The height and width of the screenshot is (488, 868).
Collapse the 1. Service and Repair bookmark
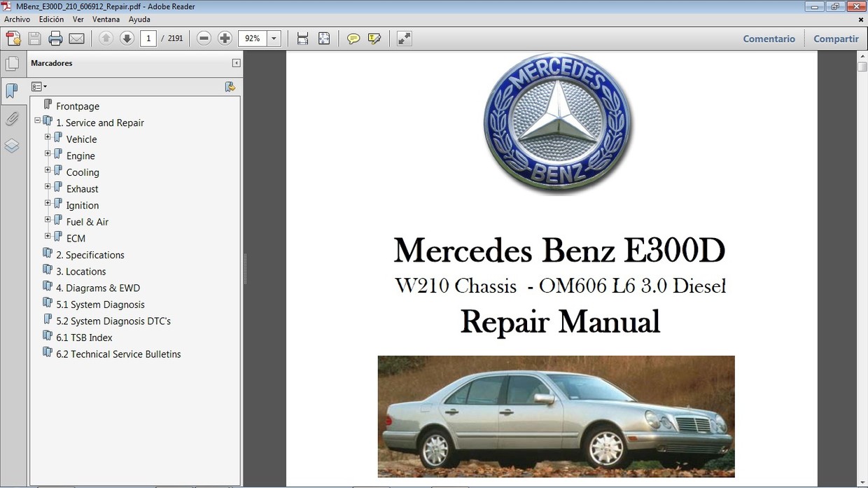click(x=37, y=120)
